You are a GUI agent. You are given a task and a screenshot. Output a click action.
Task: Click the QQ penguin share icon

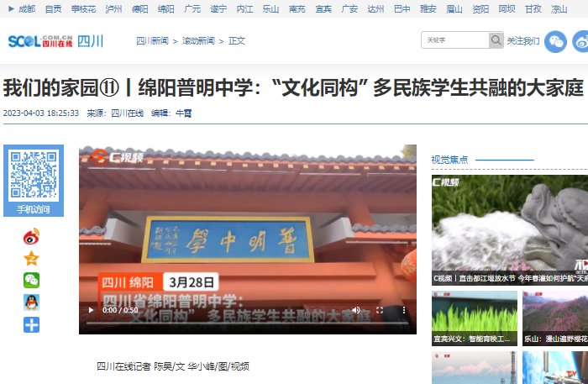pos(31,302)
